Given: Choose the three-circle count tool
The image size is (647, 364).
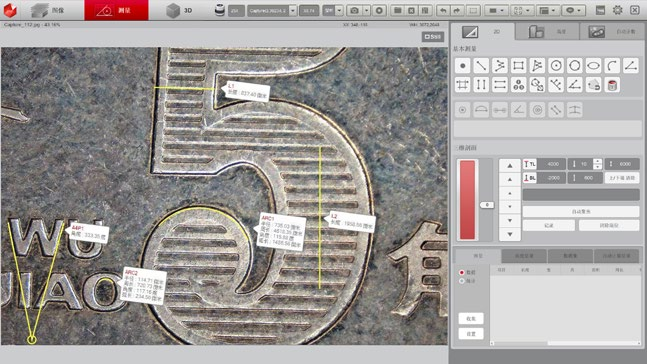Looking at the screenshot, I should click(519, 85).
